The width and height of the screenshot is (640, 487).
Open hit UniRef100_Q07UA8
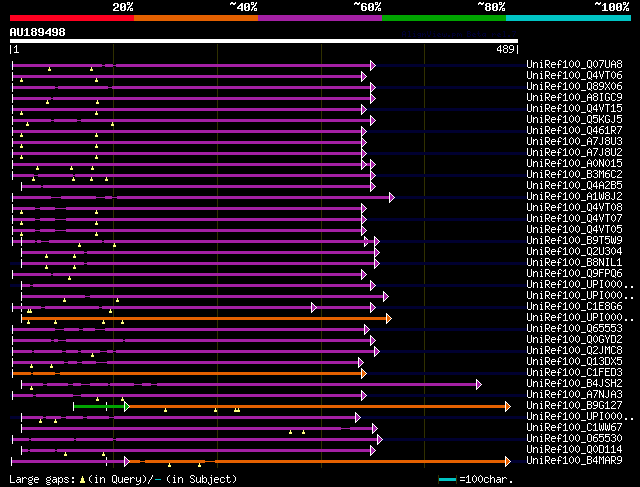(574, 64)
